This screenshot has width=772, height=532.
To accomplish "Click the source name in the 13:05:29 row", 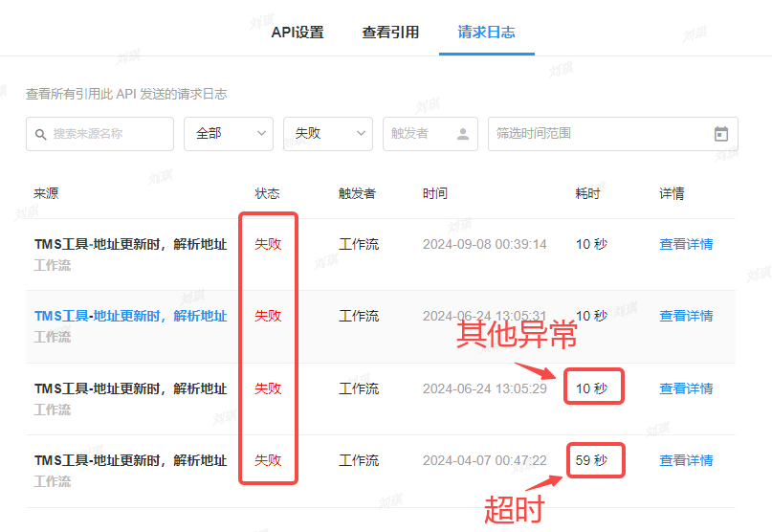I will [130, 388].
